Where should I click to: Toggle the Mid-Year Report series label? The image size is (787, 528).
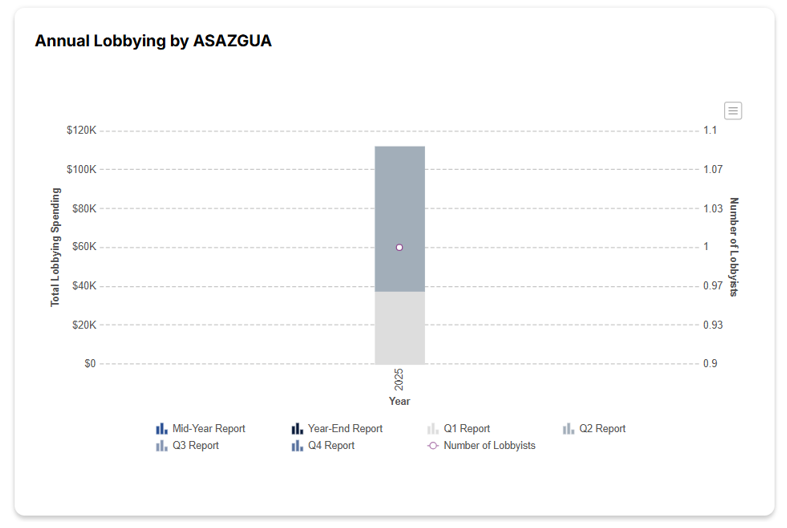[x=208, y=429]
